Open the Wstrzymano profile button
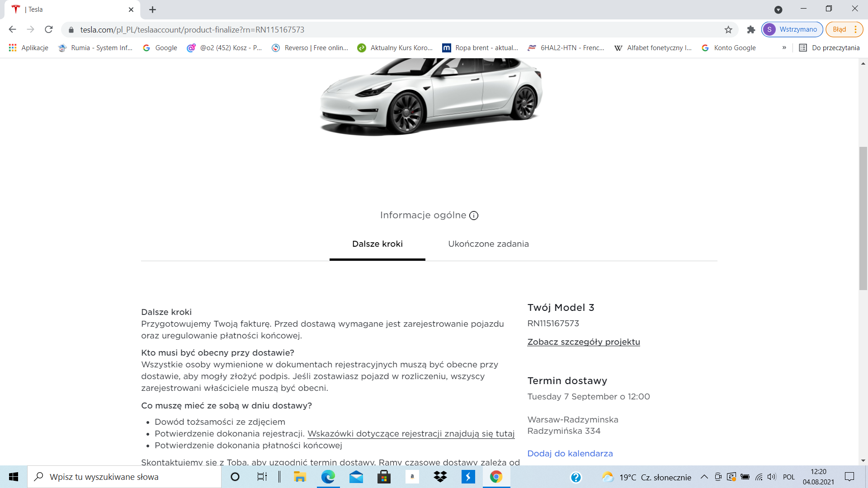The image size is (868, 488). click(x=792, y=29)
